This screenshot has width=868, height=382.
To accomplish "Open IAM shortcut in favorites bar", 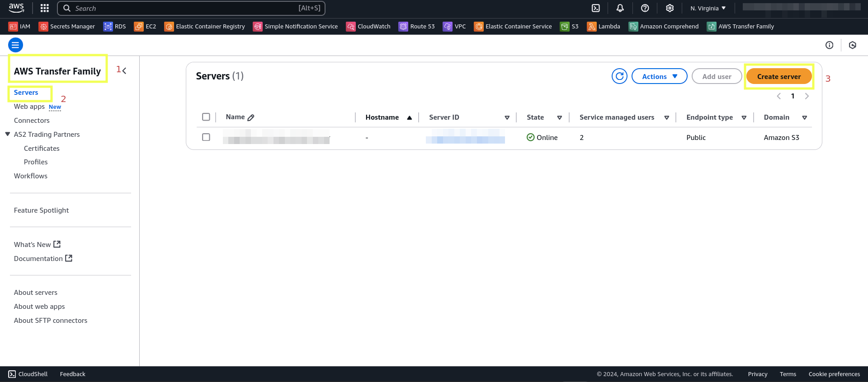I will click(19, 27).
